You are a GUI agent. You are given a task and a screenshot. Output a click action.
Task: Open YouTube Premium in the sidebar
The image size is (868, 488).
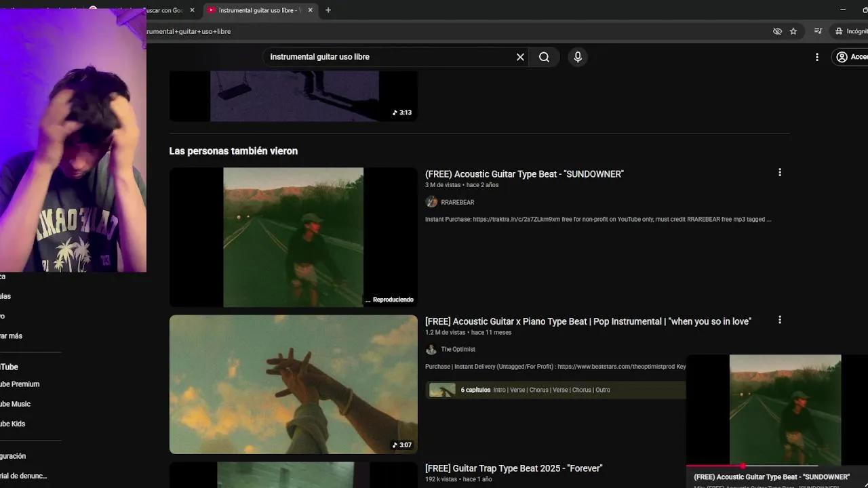(20, 384)
